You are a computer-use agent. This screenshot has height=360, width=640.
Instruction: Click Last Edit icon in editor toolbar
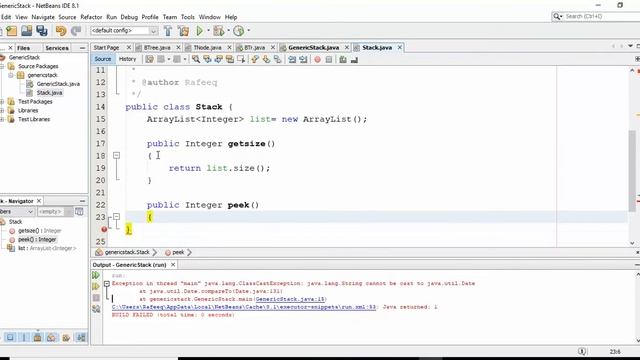click(x=149, y=60)
